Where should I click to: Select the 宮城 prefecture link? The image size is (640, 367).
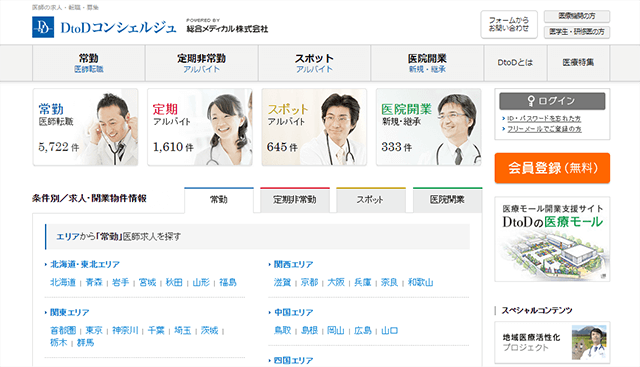pos(147,282)
